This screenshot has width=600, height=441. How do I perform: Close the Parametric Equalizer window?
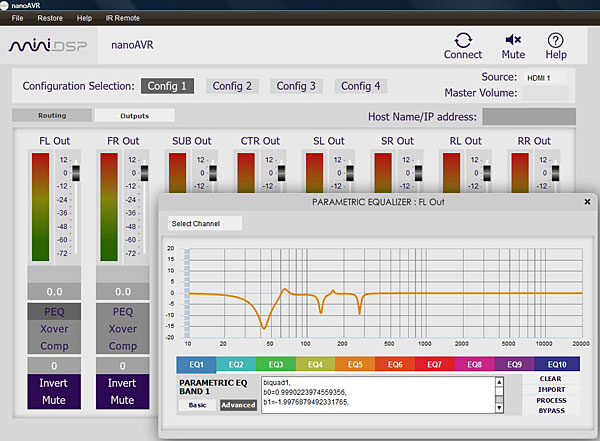587,201
